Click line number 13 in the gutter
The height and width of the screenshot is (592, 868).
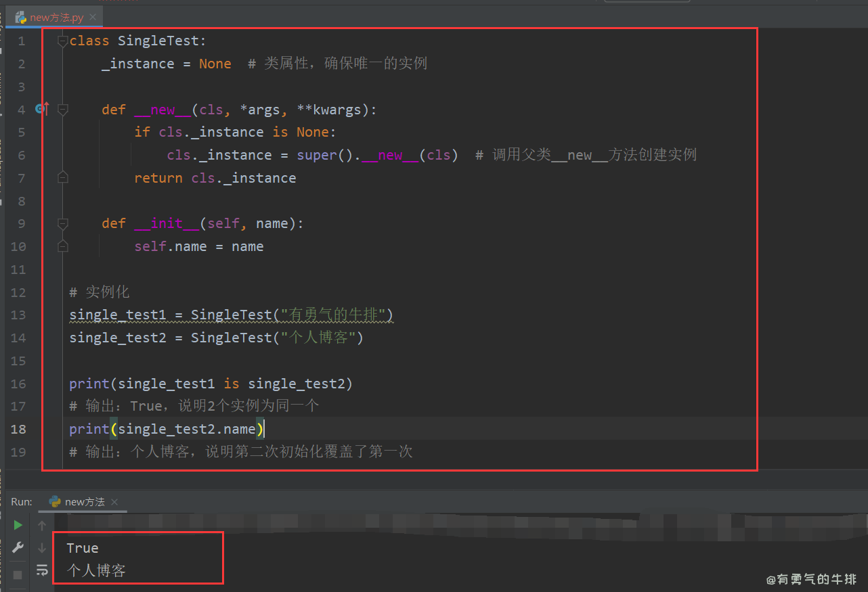18,315
